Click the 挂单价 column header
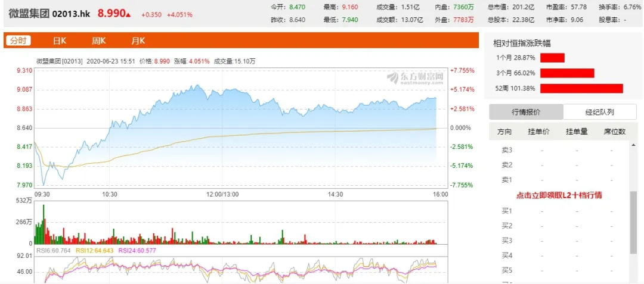 (x=538, y=132)
